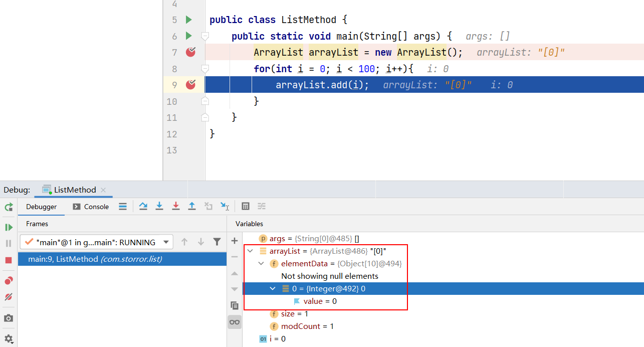Select the modCount = 1 field row
This screenshot has height=347, width=644.
pos(443,326)
